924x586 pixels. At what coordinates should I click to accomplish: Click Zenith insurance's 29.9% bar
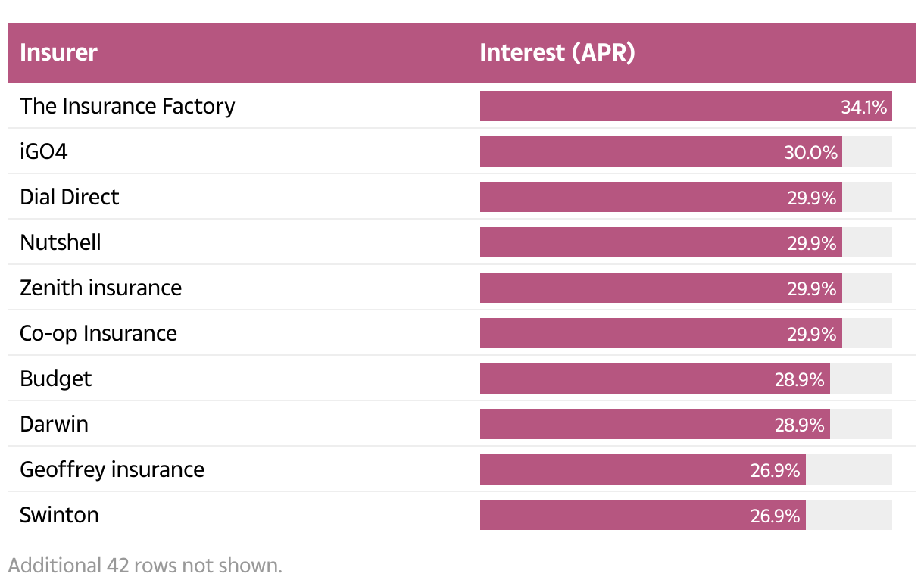660,288
